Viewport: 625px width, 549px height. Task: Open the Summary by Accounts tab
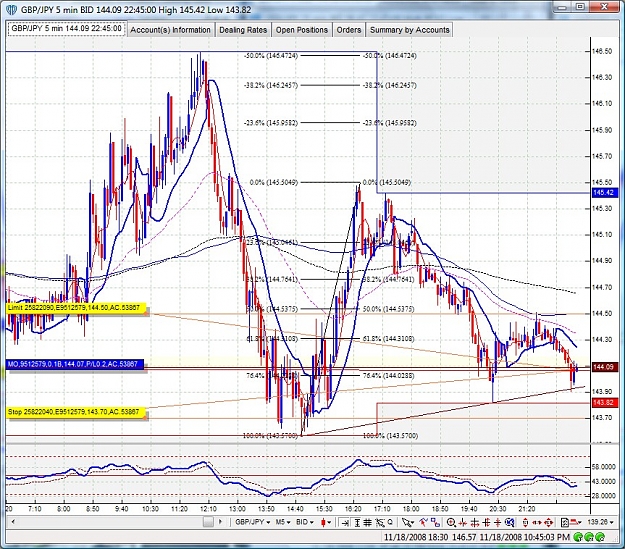(409, 30)
